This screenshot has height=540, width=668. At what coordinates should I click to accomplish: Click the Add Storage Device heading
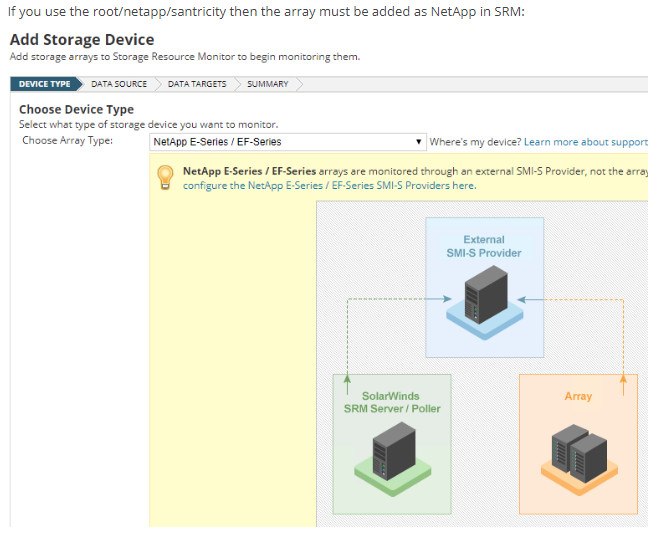pos(82,40)
